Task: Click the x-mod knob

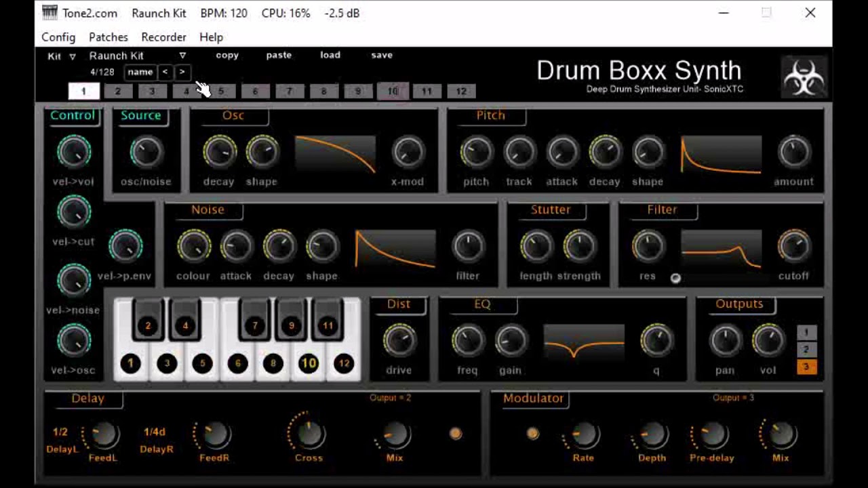Action: click(408, 152)
